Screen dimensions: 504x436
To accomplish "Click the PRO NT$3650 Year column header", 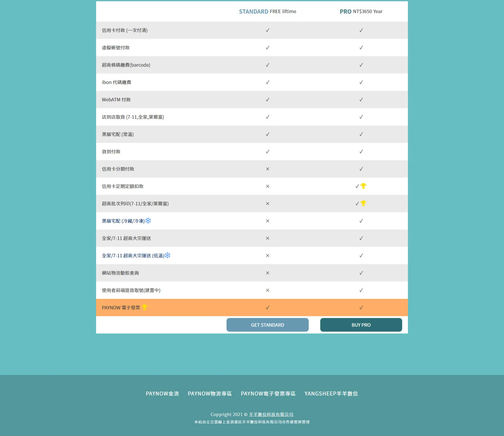I will tap(361, 11).
